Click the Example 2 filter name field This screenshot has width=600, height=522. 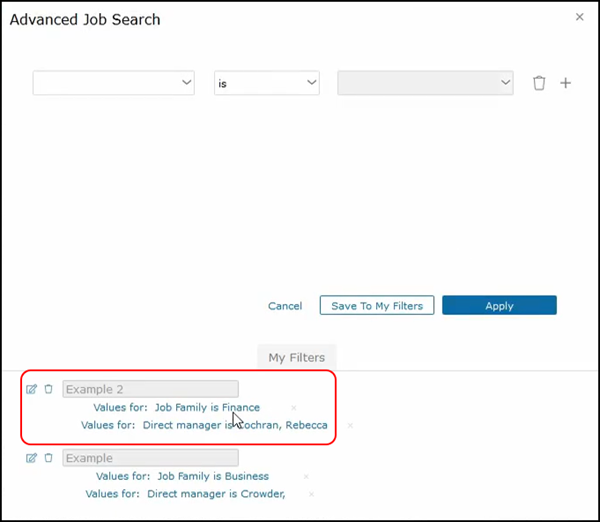point(150,389)
